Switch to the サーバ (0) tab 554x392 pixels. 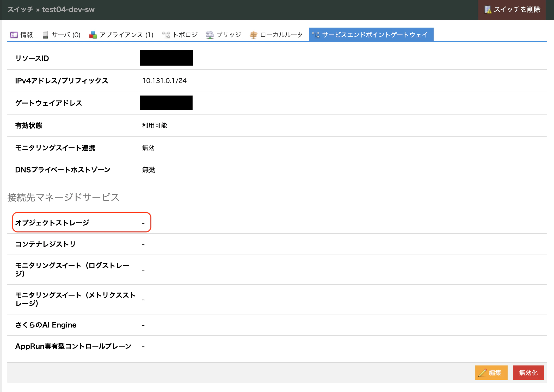62,35
